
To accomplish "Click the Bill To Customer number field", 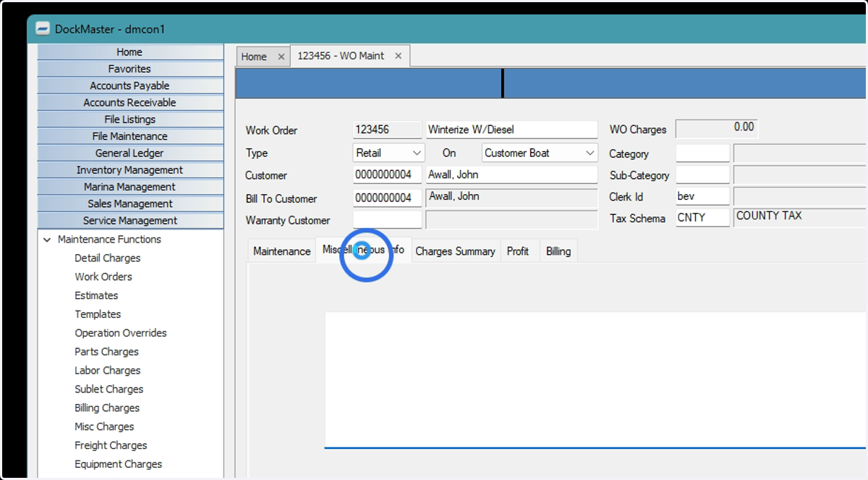I will (387, 198).
